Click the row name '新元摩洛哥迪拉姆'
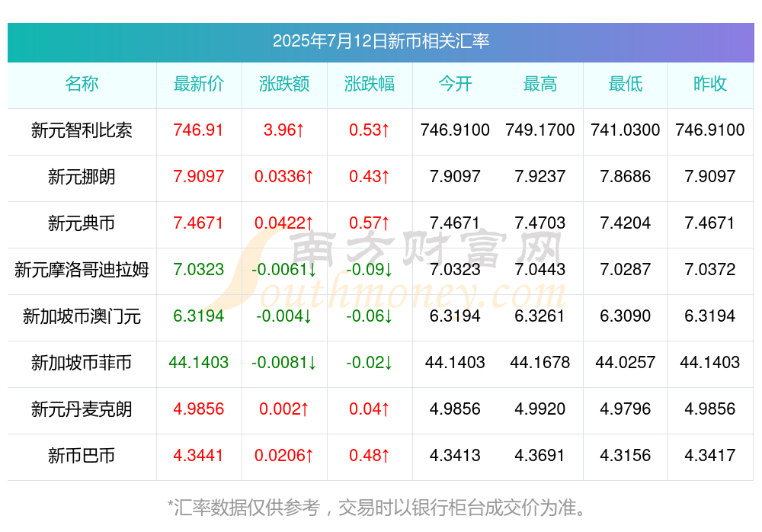This screenshot has height=532, width=762. pos(82,270)
